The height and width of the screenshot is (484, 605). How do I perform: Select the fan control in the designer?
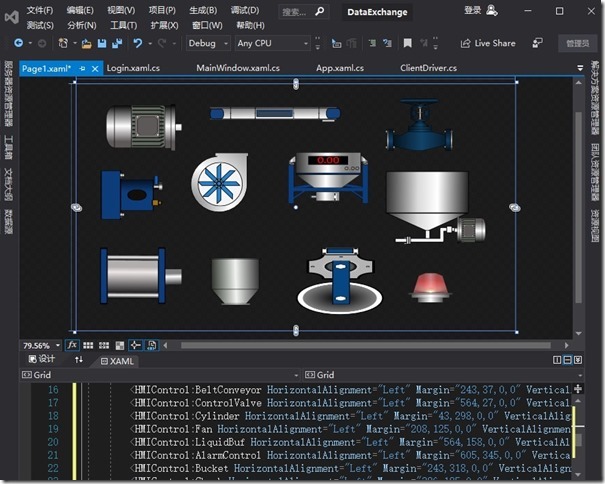pyautogui.click(x=220, y=182)
